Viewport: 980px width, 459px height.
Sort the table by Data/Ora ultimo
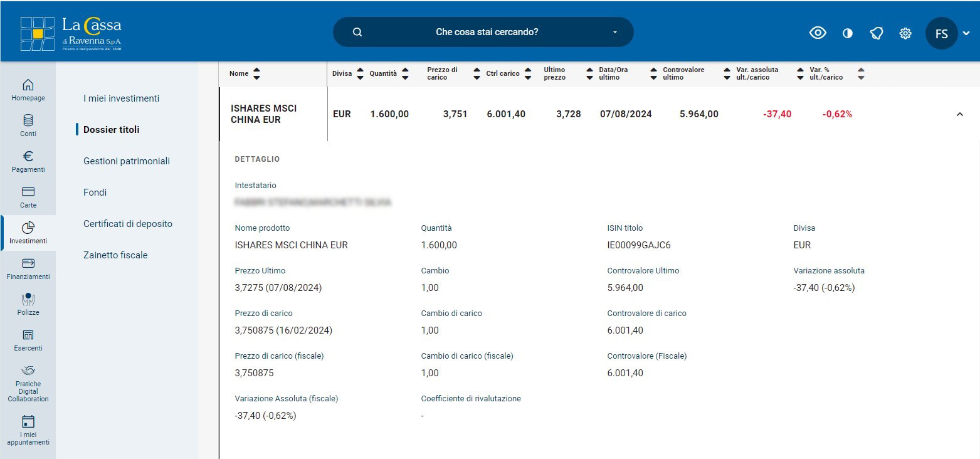pyautogui.click(x=654, y=74)
